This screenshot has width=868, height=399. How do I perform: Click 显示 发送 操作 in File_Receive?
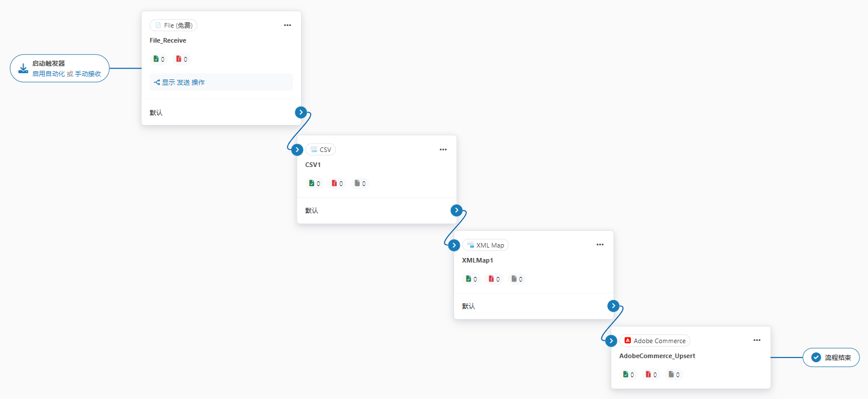pyautogui.click(x=179, y=82)
